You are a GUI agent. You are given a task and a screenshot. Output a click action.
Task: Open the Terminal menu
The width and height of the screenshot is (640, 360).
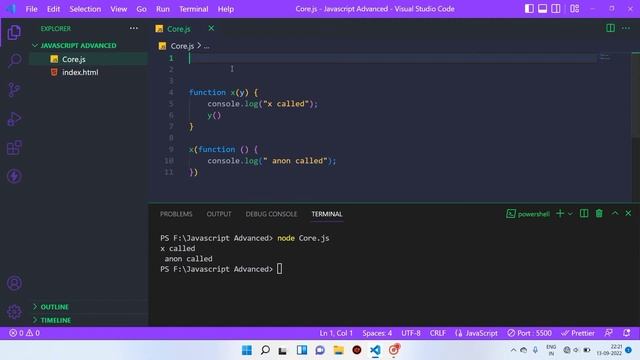tap(193, 9)
